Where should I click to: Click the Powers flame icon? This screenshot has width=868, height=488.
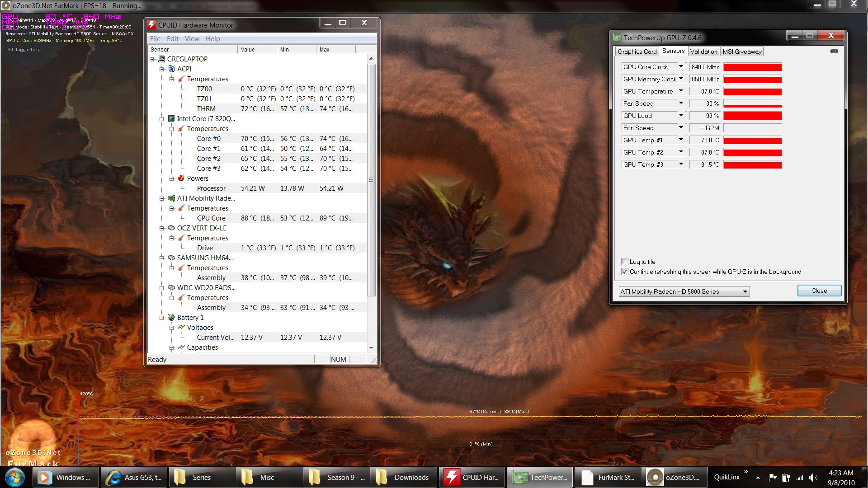[181, 178]
